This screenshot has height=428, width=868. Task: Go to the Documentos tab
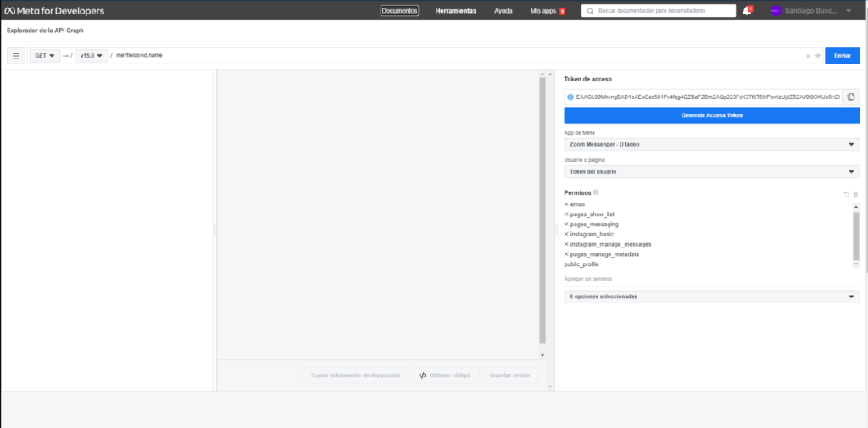click(x=399, y=11)
